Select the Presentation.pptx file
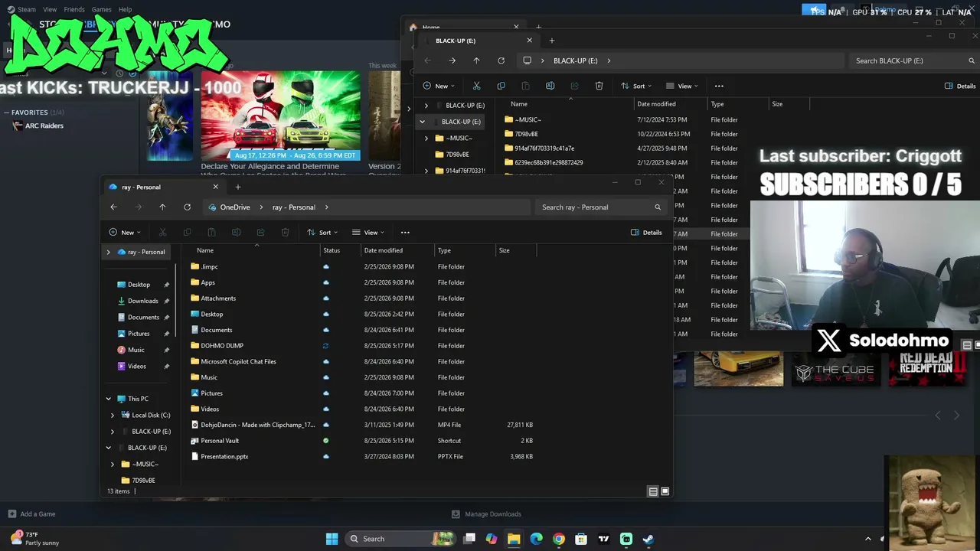The image size is (980, 551). point(224,457)
